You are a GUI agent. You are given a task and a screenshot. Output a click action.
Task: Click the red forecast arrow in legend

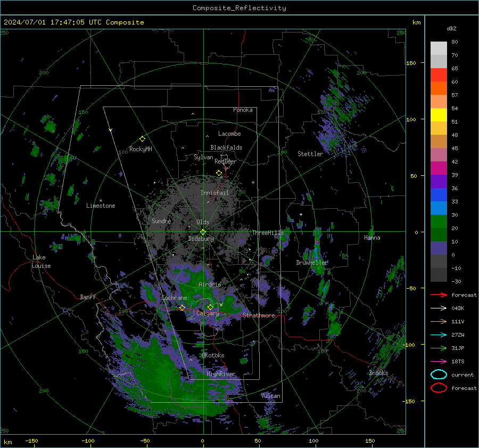[x=439, y=295]
